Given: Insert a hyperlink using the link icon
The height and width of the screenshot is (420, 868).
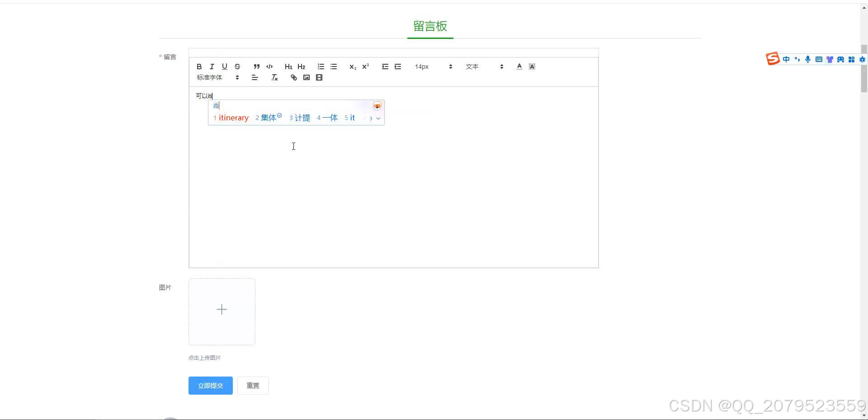Looking at the screenshot, I should pos(293,77).
